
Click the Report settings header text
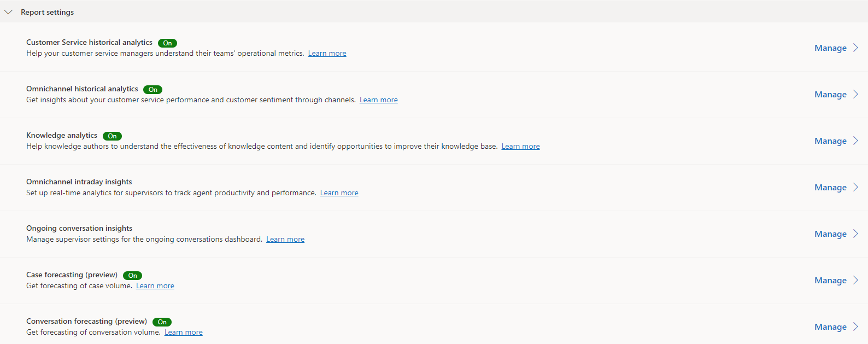pos(47,12)
